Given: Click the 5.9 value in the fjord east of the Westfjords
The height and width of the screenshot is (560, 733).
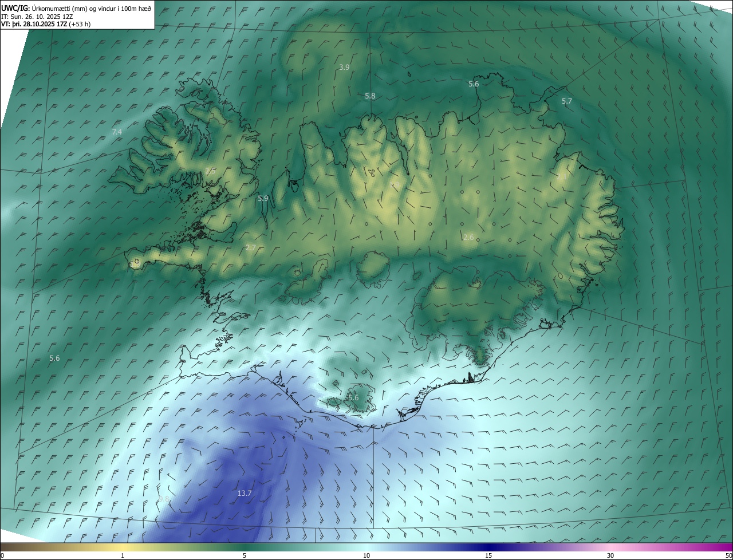Looking at the screenshot, I should [263, 198].
